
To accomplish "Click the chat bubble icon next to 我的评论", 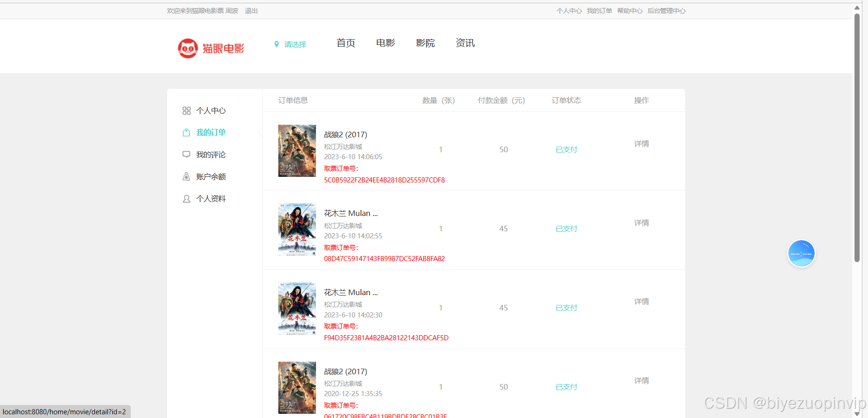I will tap(187, 155).
